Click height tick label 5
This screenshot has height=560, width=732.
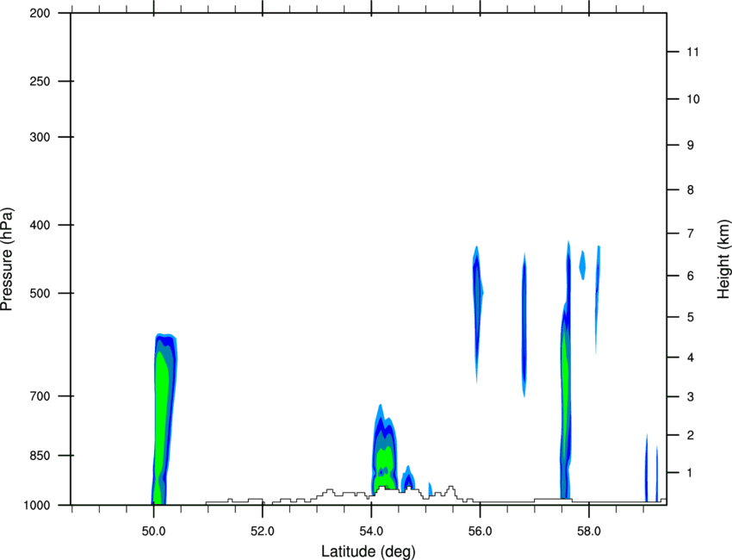pos(690,317)
